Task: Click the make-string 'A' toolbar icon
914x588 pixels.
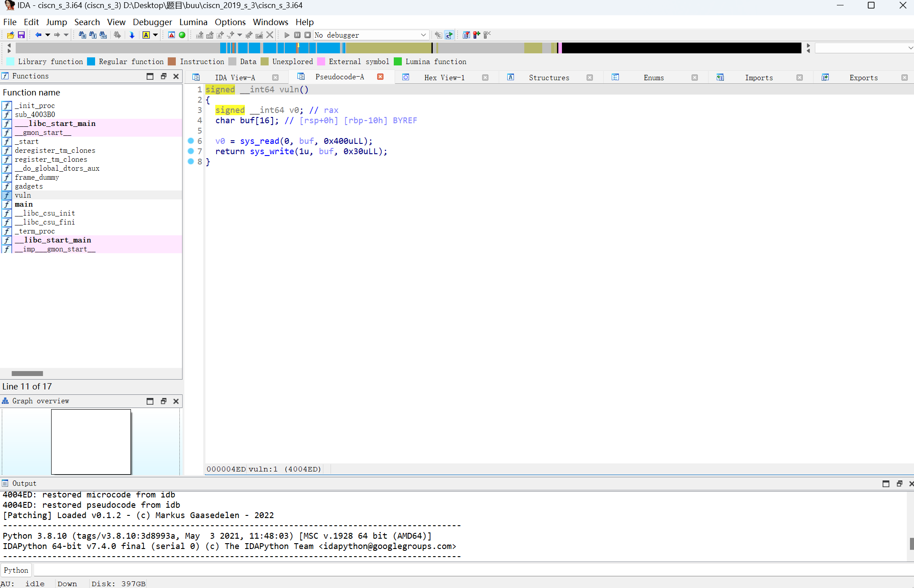Action: point(220,35)
